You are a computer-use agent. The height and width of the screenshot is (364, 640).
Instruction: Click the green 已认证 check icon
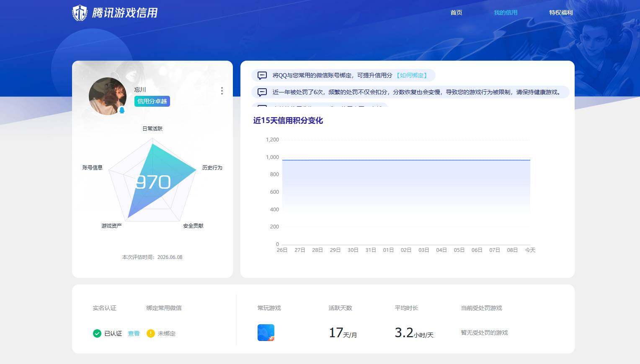[97, 333]
